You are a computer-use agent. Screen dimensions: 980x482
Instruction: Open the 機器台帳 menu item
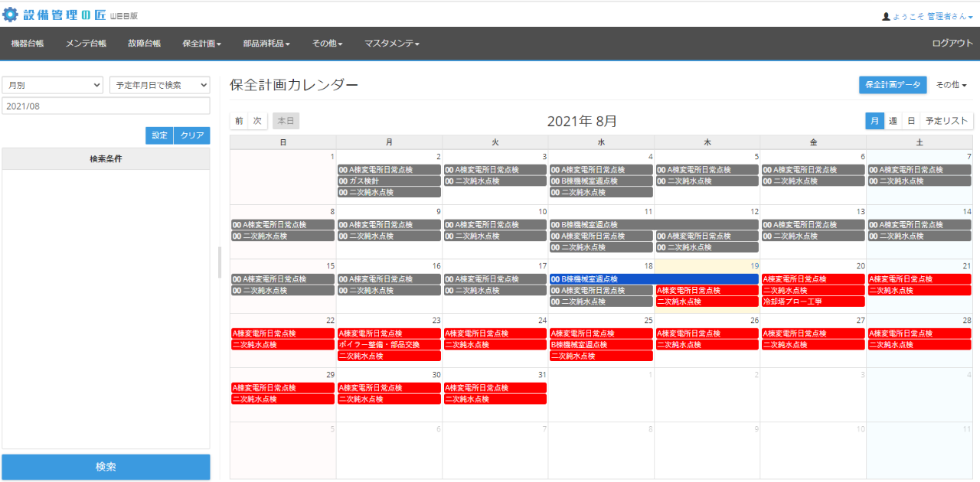(28, 44)
